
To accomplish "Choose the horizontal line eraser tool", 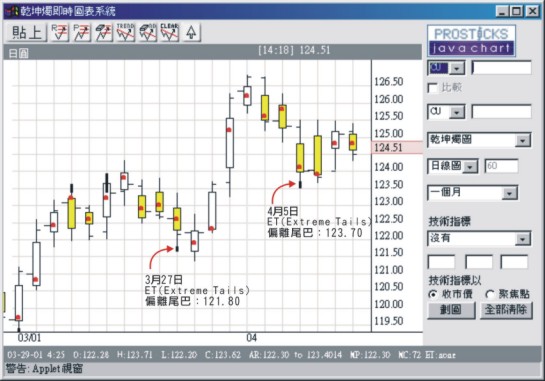I will pyautogui.click(x=103, y=33).
